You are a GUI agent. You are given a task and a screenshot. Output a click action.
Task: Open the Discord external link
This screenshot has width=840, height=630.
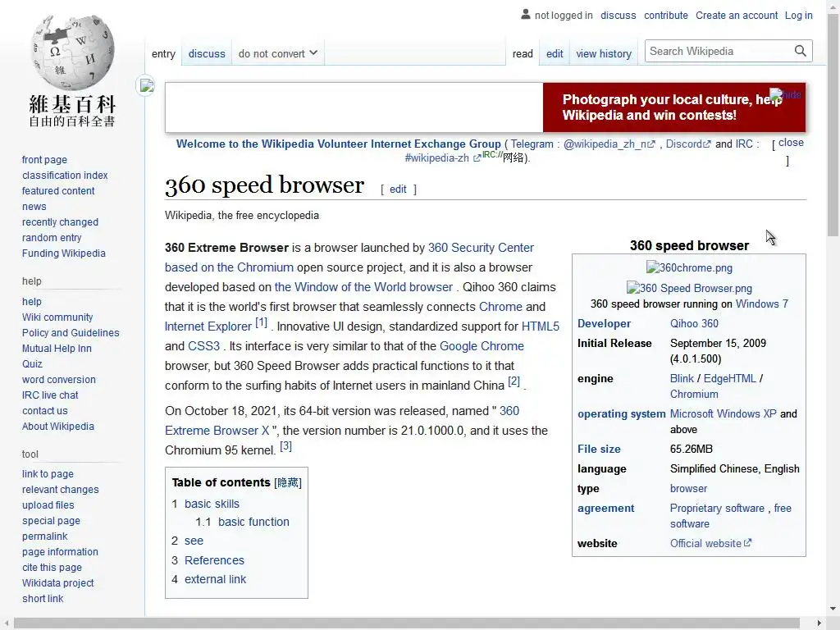coord(688,144)
